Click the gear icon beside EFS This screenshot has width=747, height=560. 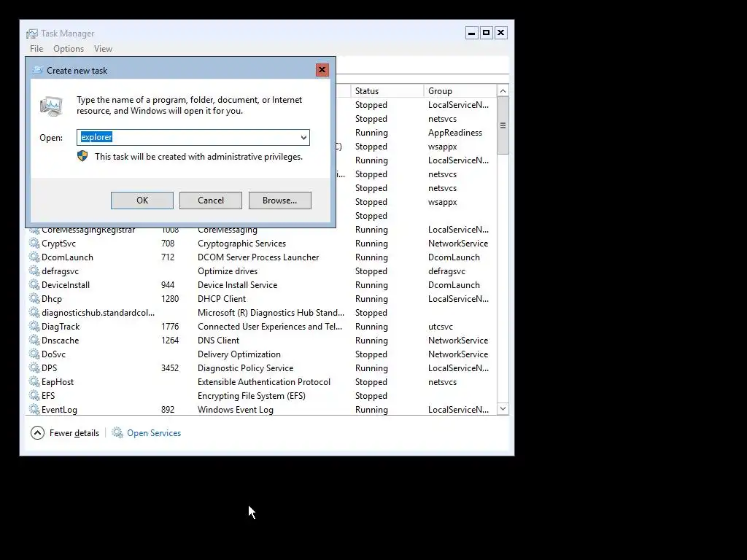[x=34, y=395]
